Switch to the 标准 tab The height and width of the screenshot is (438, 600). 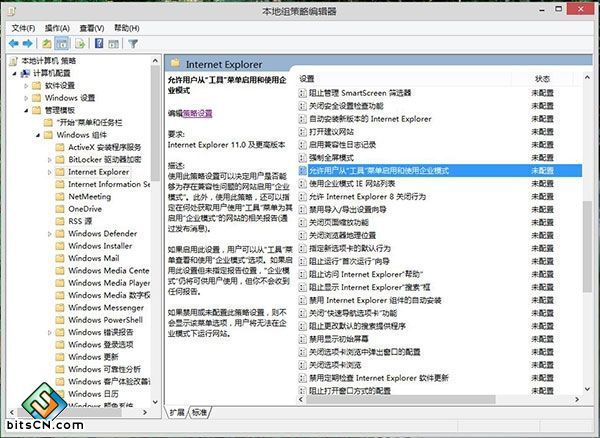(199, 412)
